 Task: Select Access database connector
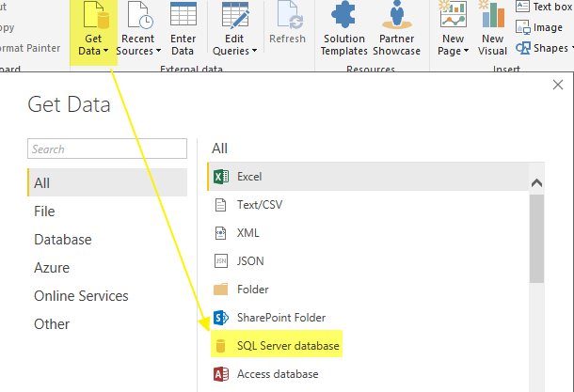[368, 374]
